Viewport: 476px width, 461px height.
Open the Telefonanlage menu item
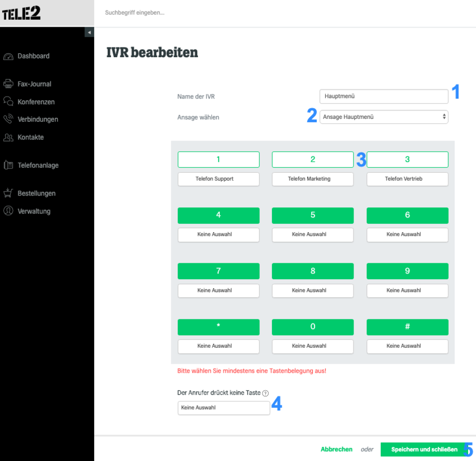(x=38, y=165)
